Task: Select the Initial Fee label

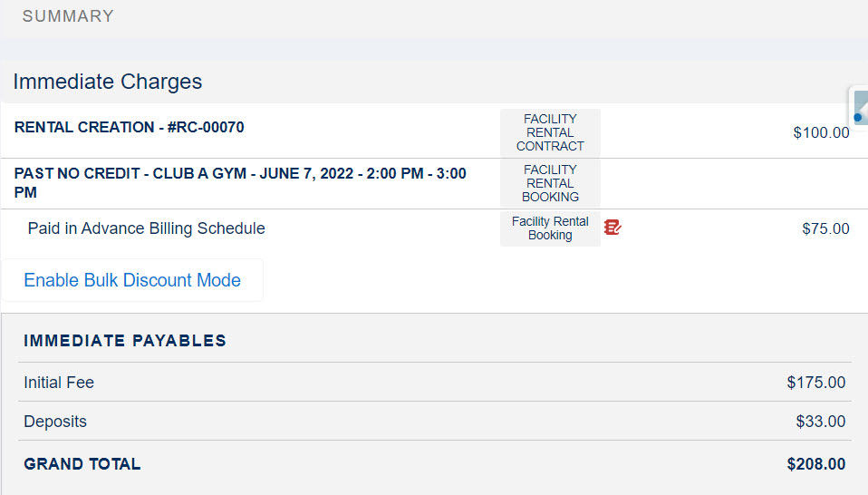Action: 59,383
